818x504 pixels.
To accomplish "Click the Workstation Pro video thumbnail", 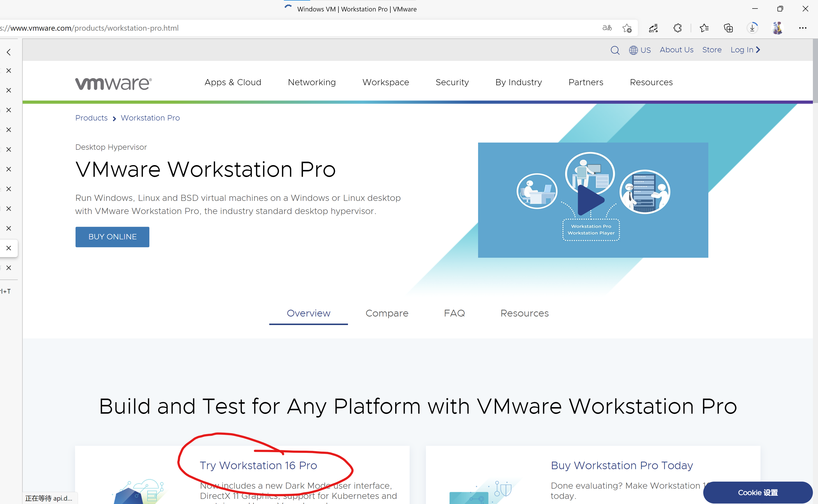I will point(593,200).
